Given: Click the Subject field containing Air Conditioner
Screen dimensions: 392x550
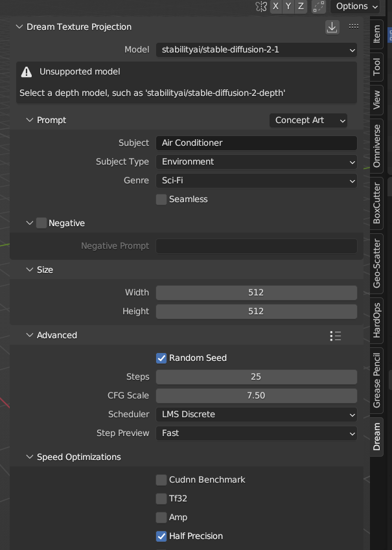Looking at the screenshot, I should [x=256, y=143].
